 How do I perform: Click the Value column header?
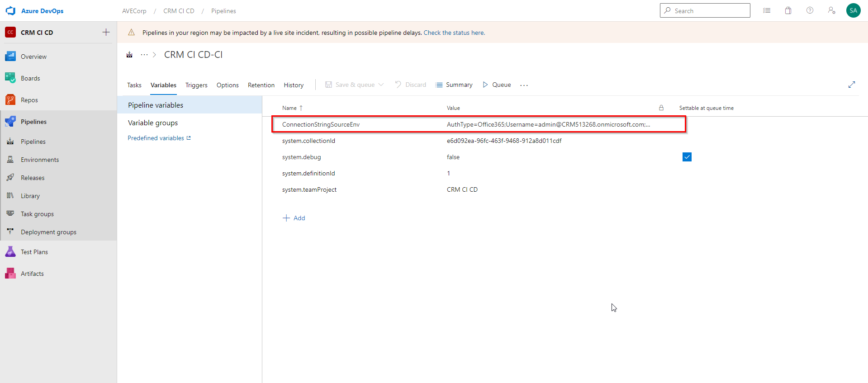pos(453,108)
